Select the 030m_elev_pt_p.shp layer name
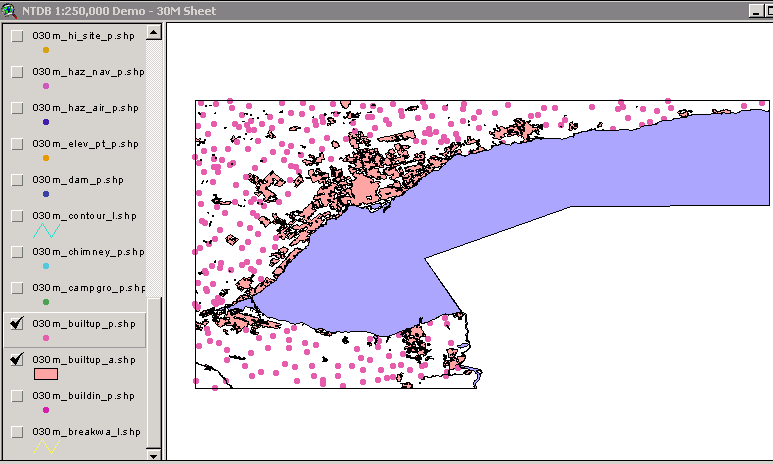 (x=85, y=144)
